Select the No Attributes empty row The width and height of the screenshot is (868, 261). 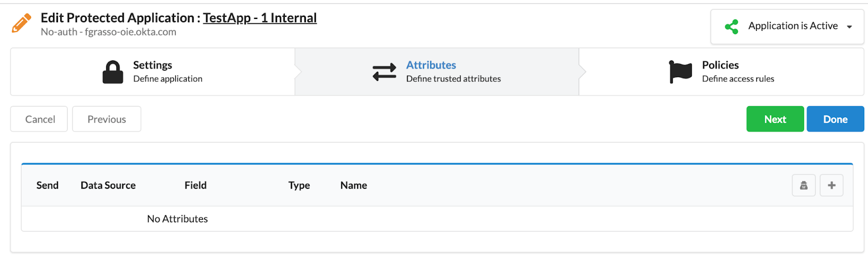(x=177, y=219)
